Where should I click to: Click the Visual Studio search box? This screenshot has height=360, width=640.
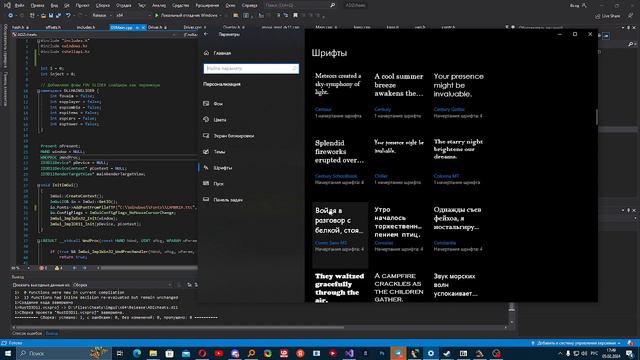[300, 5]
